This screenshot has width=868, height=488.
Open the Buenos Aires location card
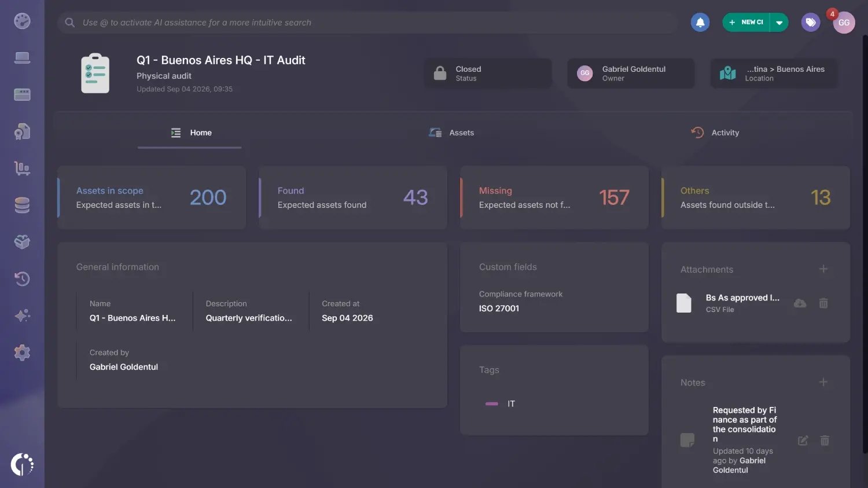pyautogui.click(x=774, y=73)
